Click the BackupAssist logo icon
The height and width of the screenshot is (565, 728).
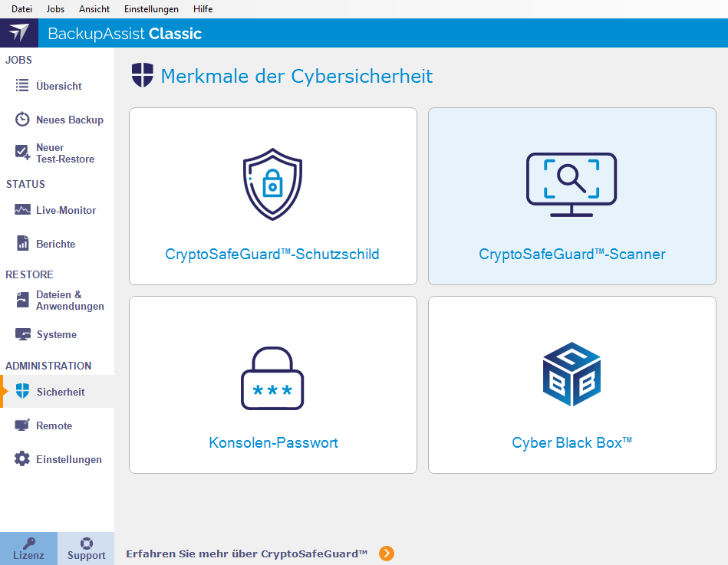click(17, 33)
